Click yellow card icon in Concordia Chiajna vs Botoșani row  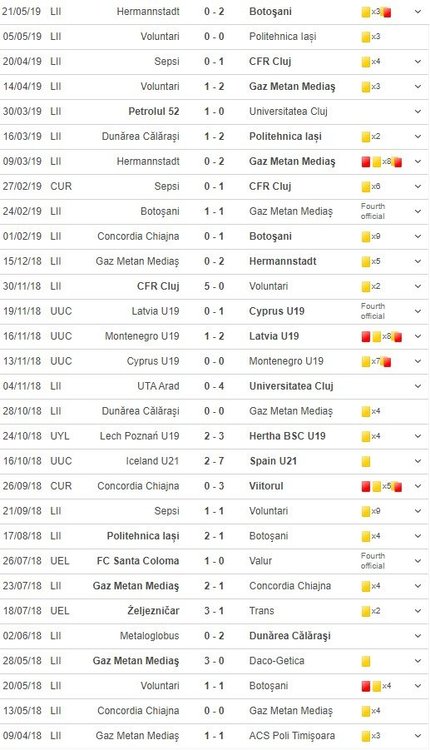click(366, 236)
